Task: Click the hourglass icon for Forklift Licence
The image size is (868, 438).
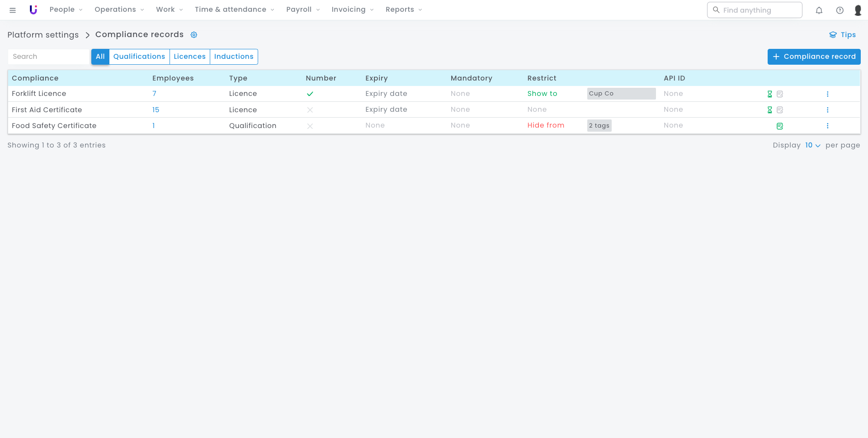Action: coord(769,94)
